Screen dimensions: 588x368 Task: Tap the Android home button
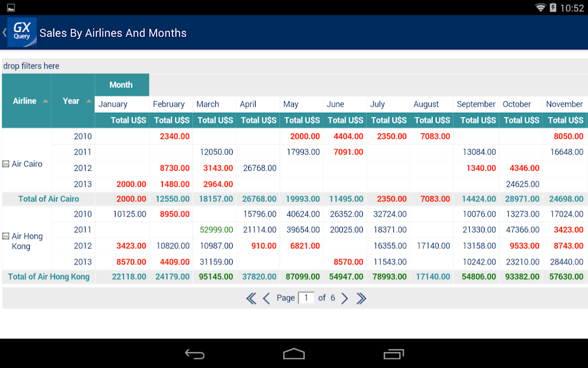[294, 354]
